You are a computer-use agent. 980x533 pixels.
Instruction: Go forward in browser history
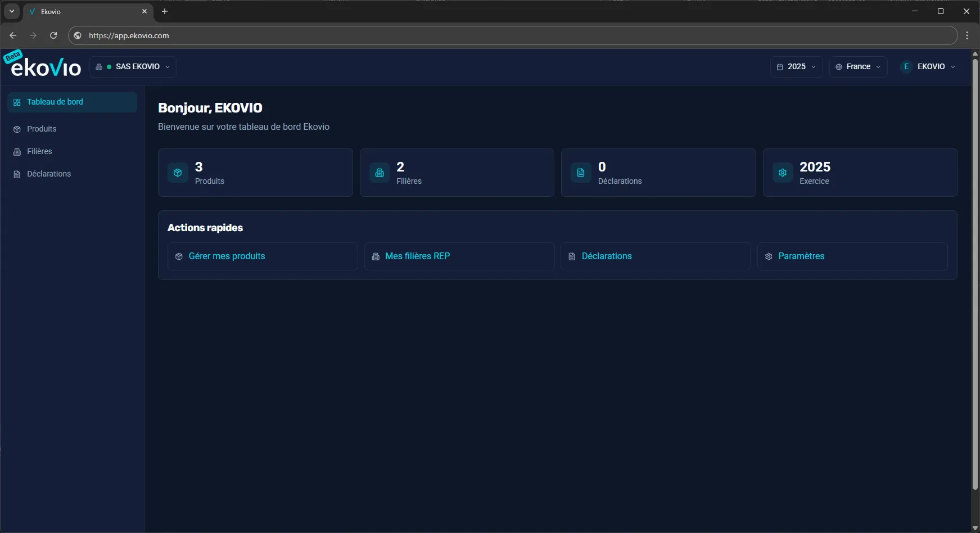pyautogui.click(x=33, y=35)
